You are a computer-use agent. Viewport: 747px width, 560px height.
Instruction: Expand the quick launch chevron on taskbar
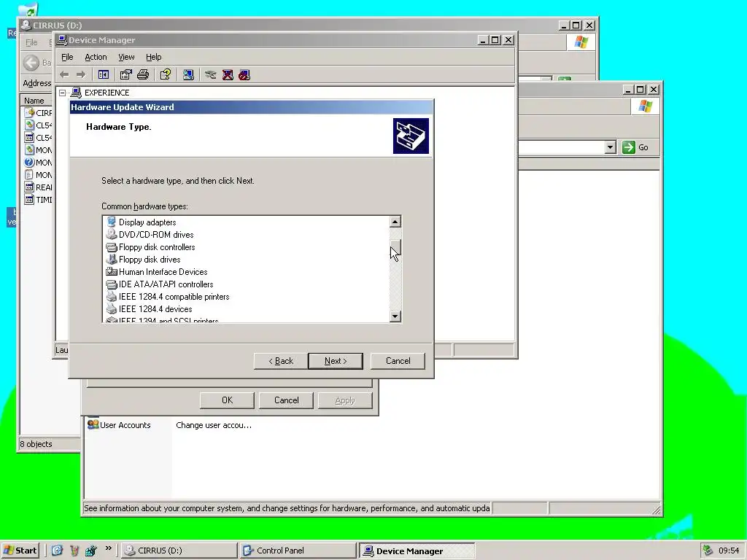[x=109, y=548]
